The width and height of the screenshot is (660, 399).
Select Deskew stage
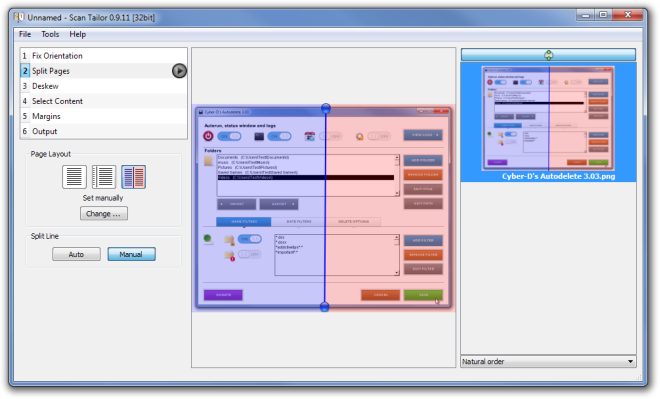coord(104,86)
